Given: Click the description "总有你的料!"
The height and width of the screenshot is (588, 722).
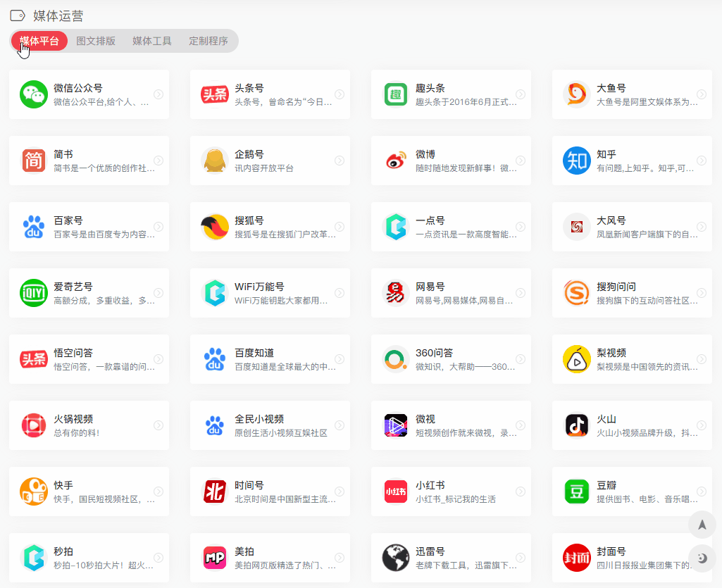Looking at the screenshot, I should point(77,433).
